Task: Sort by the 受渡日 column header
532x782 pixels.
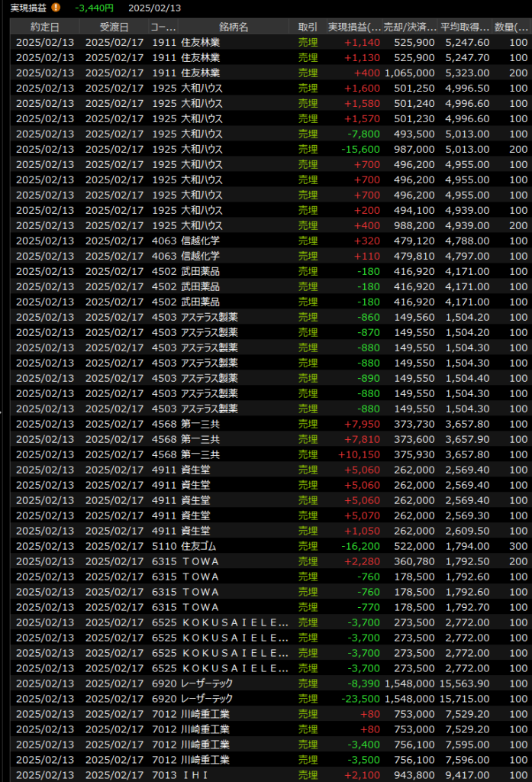Action: (114, 27)
